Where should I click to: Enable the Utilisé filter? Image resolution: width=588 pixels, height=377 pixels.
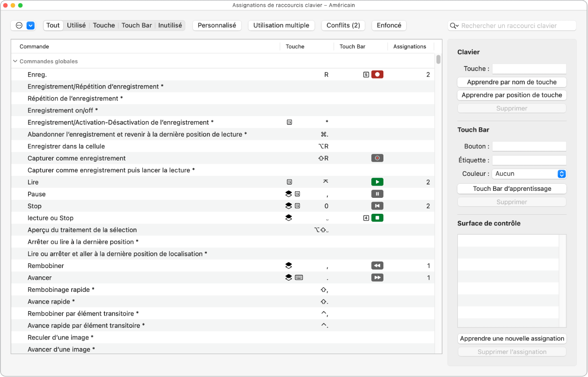coord(76,25)
